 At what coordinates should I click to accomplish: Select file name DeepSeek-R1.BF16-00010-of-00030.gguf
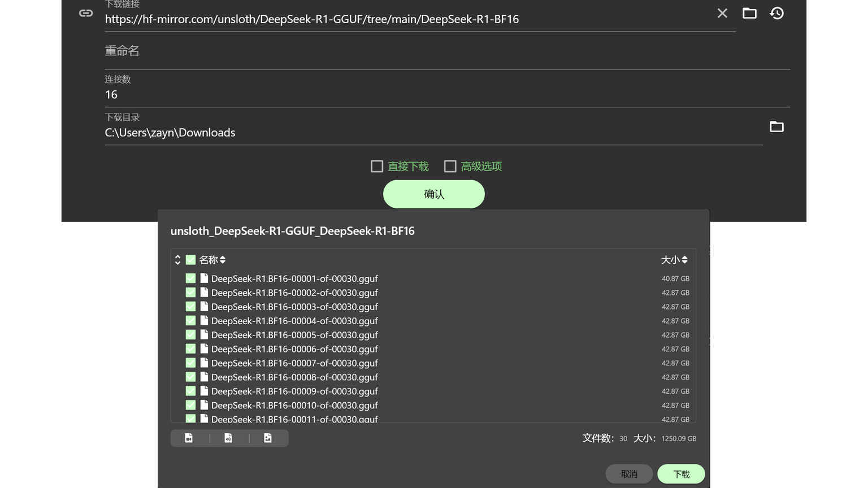294,406
